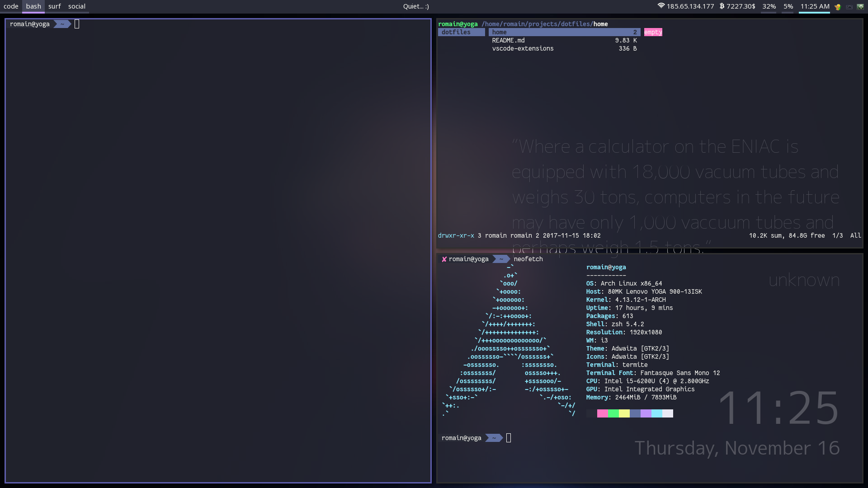The width and height of the screenshot is (868, 488).
Task: Select the dotfiles parent directory in ranger
Action: coord(456,32)
